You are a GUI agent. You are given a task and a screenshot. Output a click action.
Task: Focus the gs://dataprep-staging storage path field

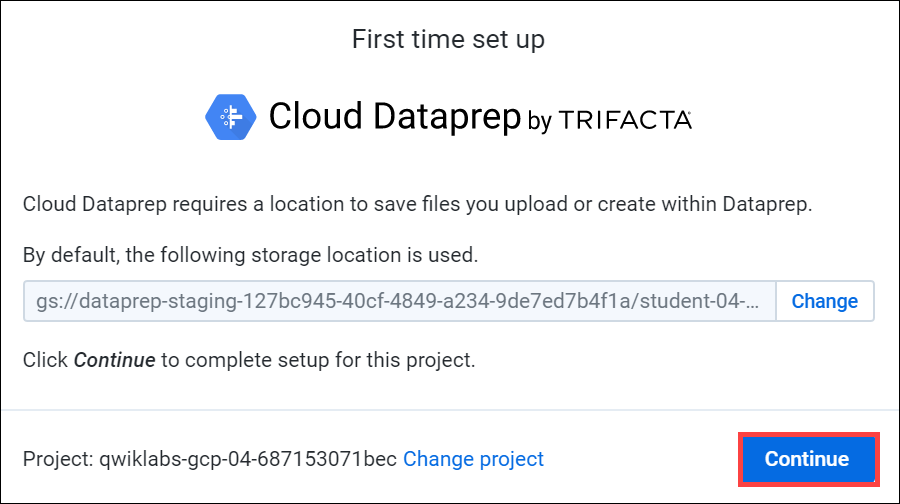click(x=399, y=301)
